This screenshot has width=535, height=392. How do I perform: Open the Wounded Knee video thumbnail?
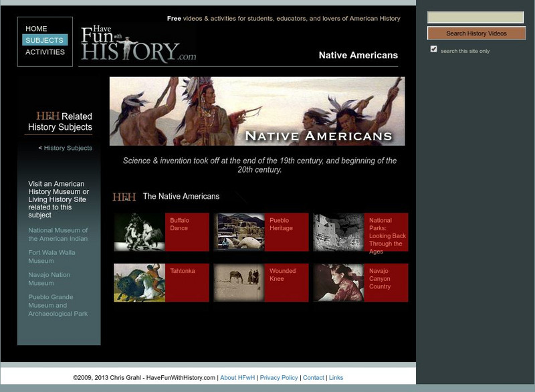239,282
